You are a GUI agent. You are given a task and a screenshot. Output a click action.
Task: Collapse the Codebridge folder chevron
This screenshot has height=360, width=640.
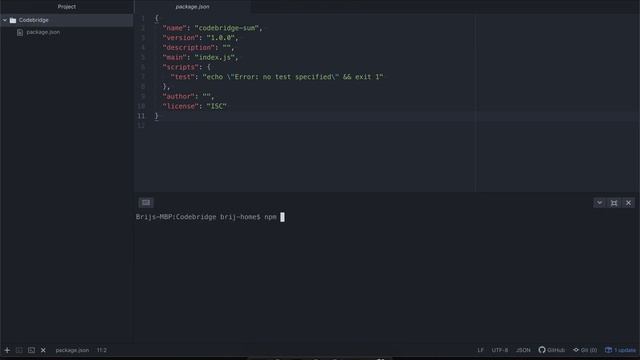tap(5, 20)
